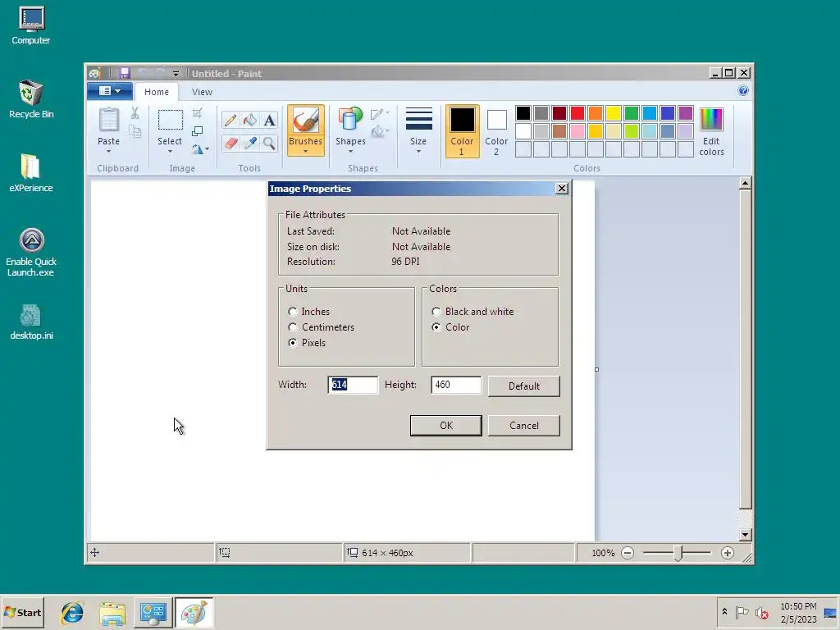Click the Height input field

(x=456, y=385)
